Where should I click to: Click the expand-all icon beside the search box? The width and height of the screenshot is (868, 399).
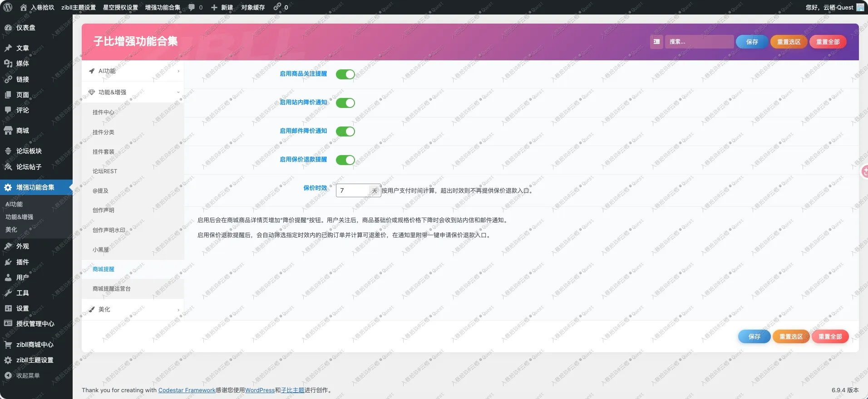click(656, 42)
